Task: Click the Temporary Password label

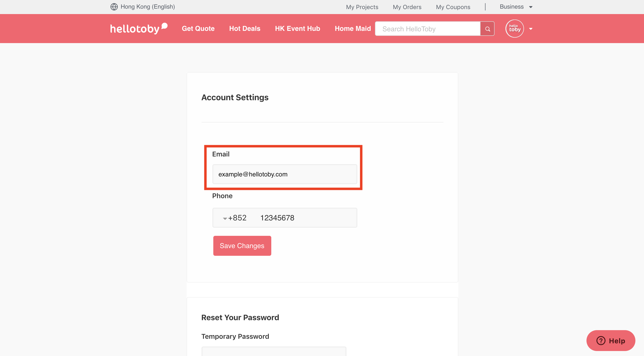Action: coord(235,336)
